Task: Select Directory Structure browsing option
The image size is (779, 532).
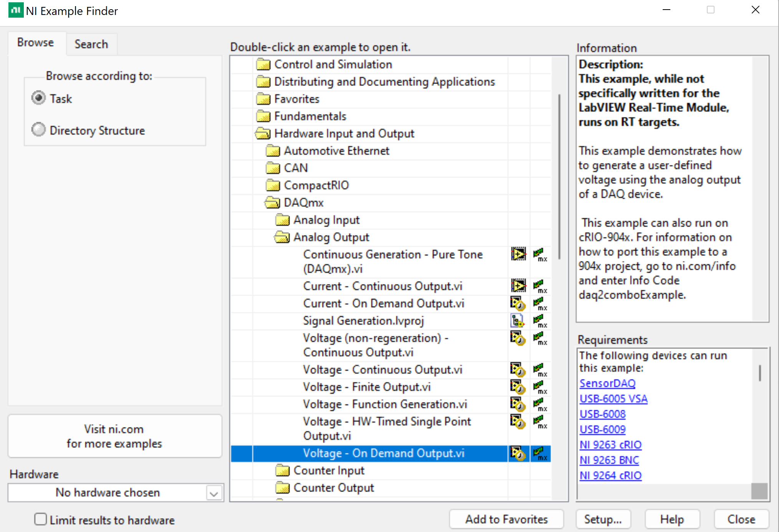Action: click(38, 130)
